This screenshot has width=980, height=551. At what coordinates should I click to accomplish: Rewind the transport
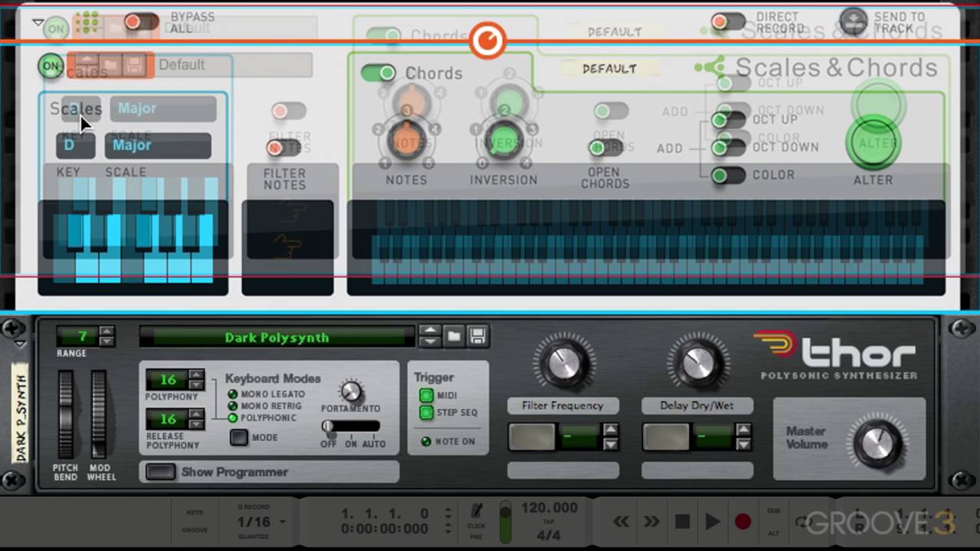(621, 522)
